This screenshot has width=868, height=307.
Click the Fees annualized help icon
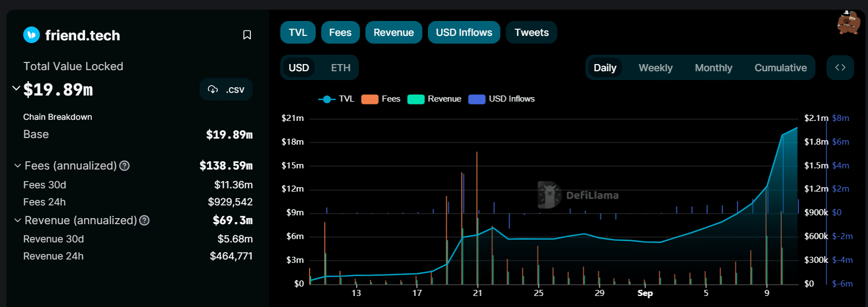tap(125, 166)
